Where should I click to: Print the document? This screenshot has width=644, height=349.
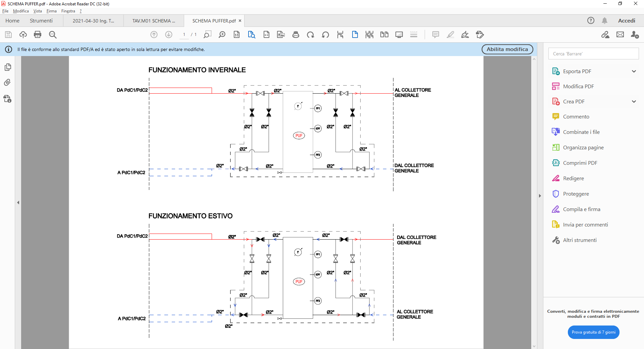38,35
